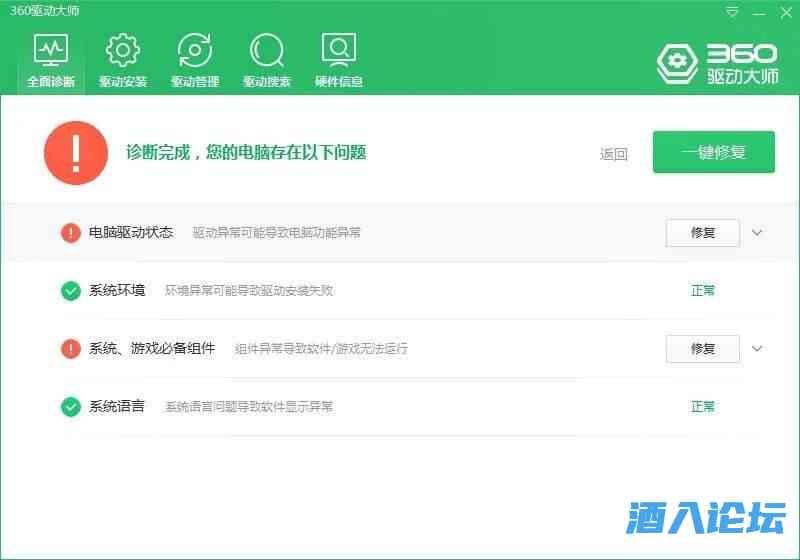Expand the 电脑驱动状态 details chevron

(757, 233)
